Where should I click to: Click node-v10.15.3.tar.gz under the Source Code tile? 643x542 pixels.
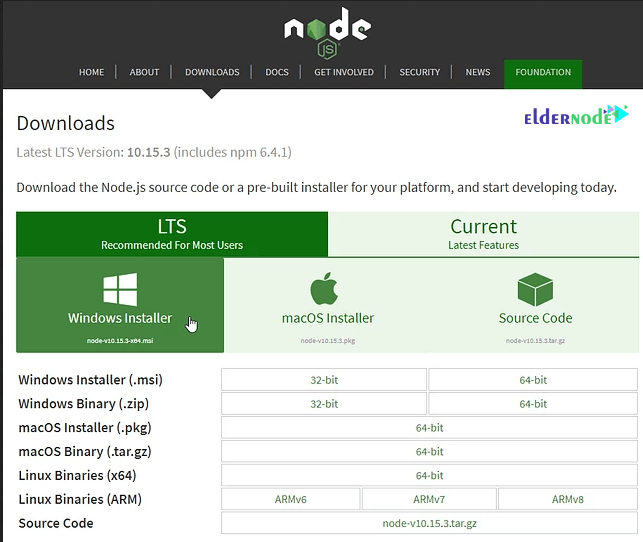(536, 341)
